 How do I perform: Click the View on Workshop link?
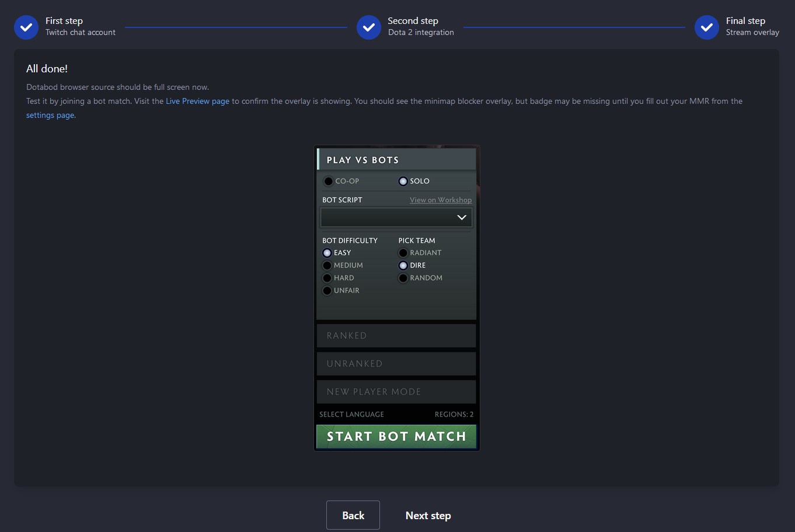tap(441, 199)
